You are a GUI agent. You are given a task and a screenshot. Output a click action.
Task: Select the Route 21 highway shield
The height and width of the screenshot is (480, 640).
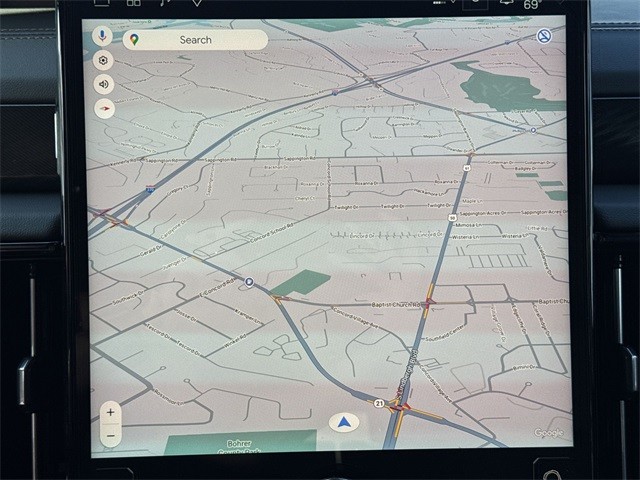(x=380, y=402)
